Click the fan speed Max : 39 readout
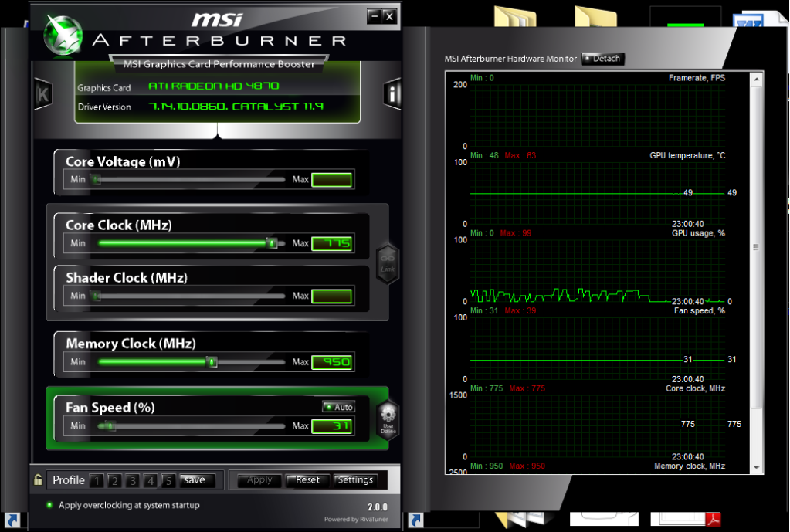The width and height of the screenshot is (790, 532). pyautogui.click(x=520, y=311)
